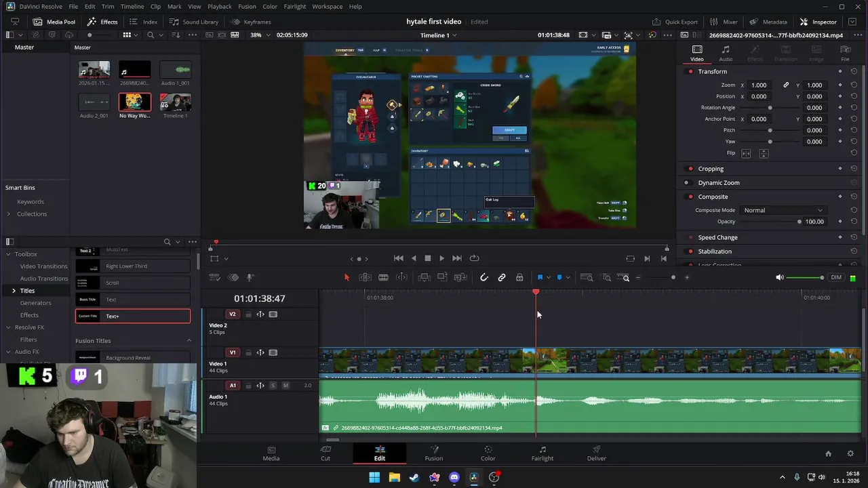Image resolution: width=868 pixels, height=488 pixels.
Task: Adjust the Opacity slider
Action: pyautogui.click(x=770, y=222)
